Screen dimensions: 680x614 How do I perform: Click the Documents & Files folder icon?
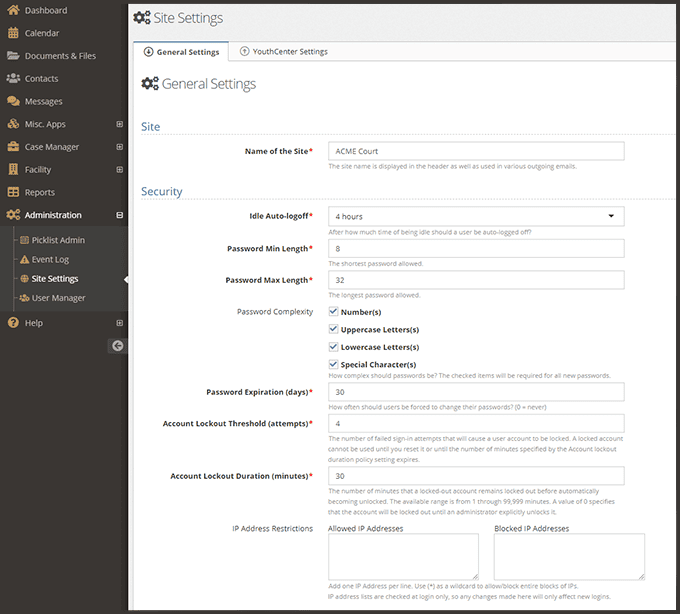tap(13, 56)
